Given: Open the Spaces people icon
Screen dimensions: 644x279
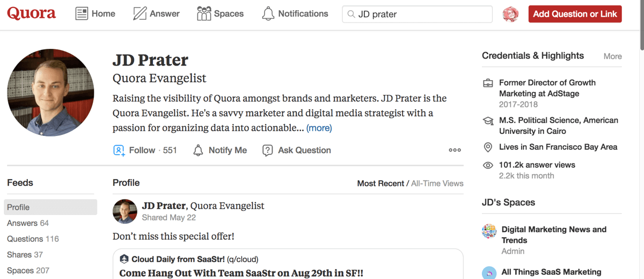Looking at the screenshot, I should [x=204, y=14].
